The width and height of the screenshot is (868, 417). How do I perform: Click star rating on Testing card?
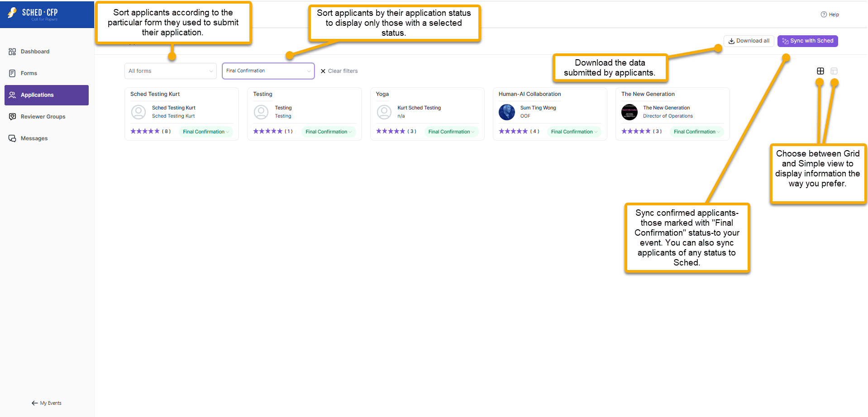coord(267,132)
